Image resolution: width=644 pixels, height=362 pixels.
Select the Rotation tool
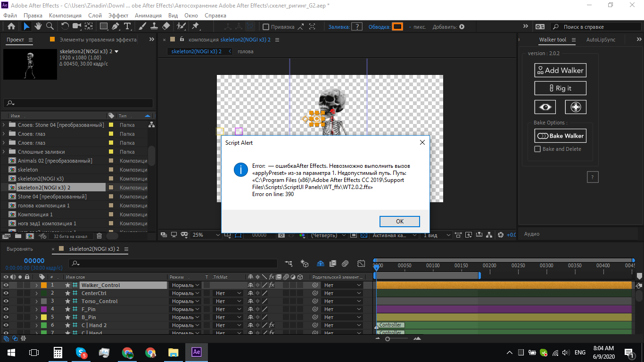(x=65, y=26)
